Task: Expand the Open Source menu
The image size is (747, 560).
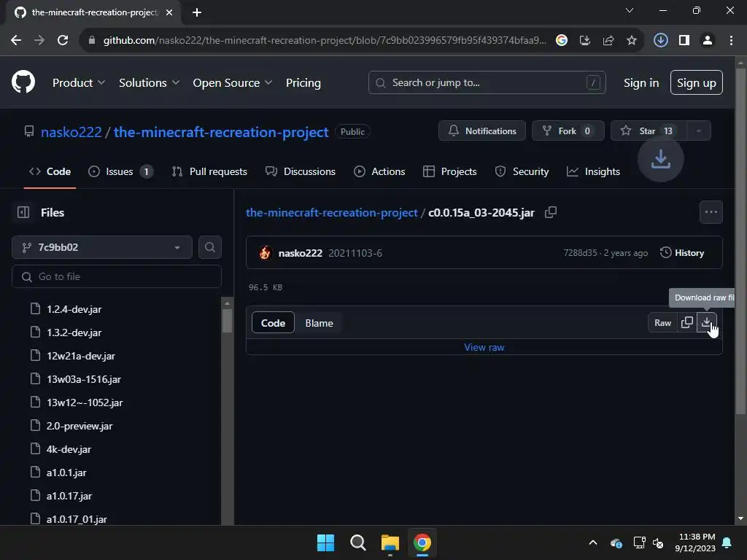Action: [233, 82]
